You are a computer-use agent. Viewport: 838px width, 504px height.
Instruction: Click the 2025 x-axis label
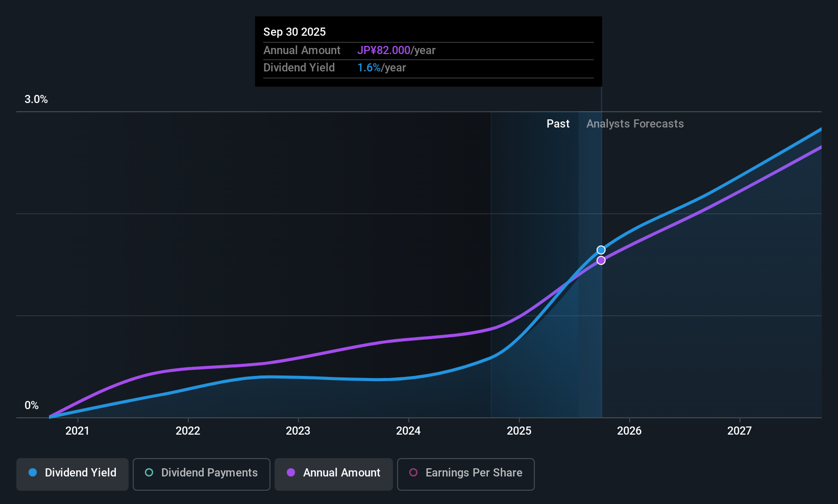click(519, 431)
